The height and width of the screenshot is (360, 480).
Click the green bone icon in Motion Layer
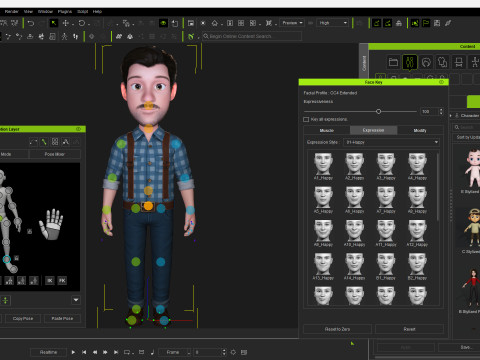(x=44, y=142)
